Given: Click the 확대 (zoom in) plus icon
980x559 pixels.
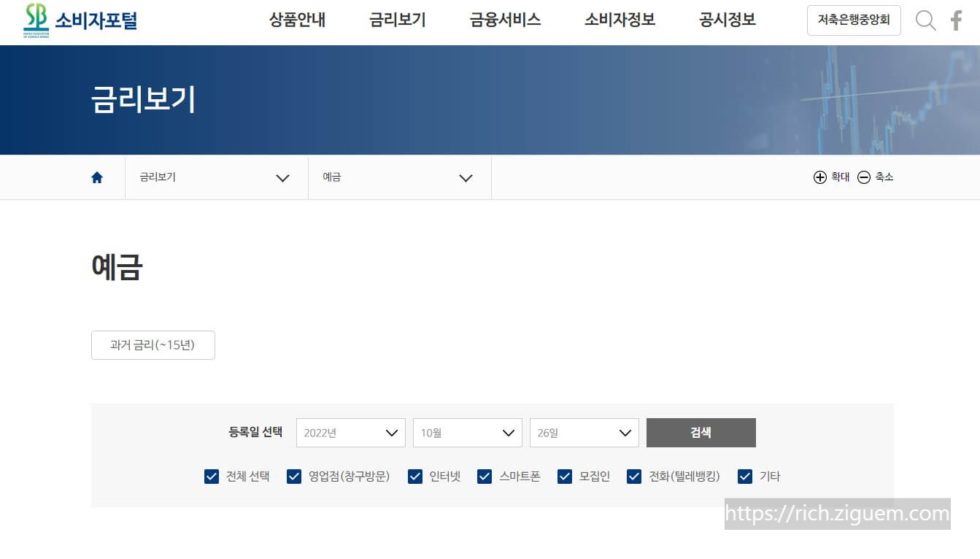Looking at the screenshot, I should [x=820, y=177].
